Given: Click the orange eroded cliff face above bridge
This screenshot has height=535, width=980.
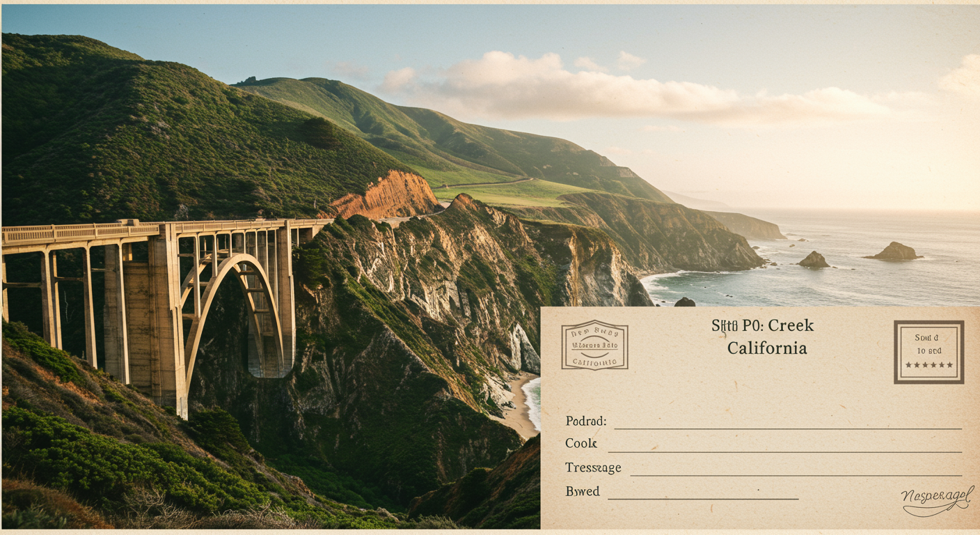Looking at the screenshot, I should coord(385,196).
